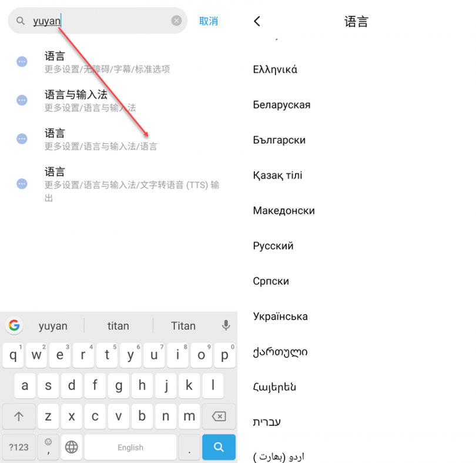Switch to the ?123 symbols keyboard
Screen dimensions: 476x463
[x=19, y=447]
